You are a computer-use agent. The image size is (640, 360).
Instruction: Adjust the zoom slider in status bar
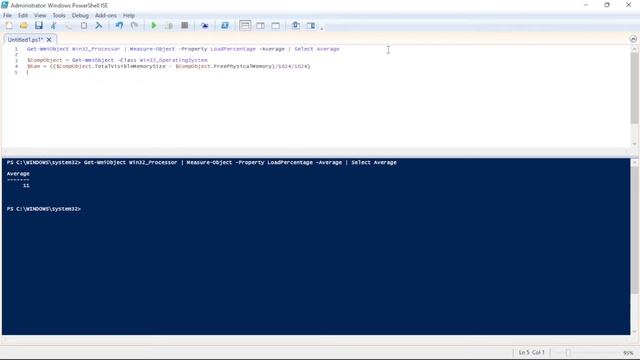coord(568,353)
